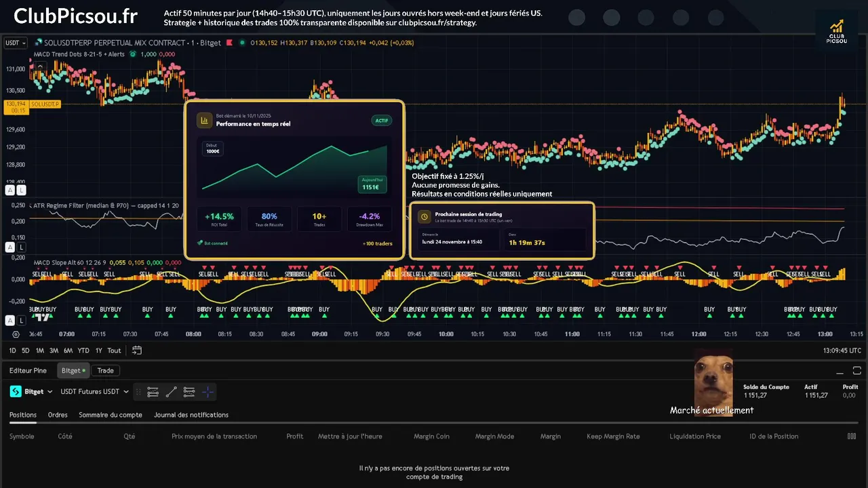The height and width of the screenshot is (488, 868).
Task: Toggle log scale L on ATR pane
Action: pos(22,247)
